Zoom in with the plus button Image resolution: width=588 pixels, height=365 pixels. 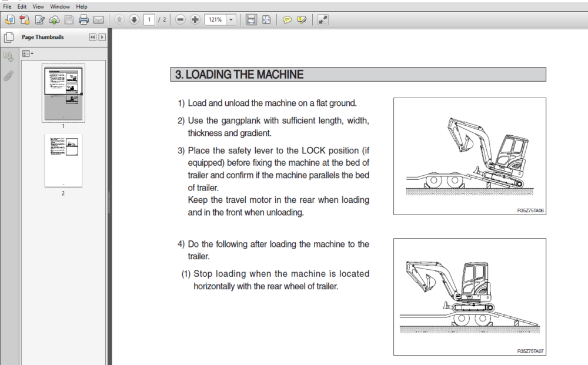point(195,19)
